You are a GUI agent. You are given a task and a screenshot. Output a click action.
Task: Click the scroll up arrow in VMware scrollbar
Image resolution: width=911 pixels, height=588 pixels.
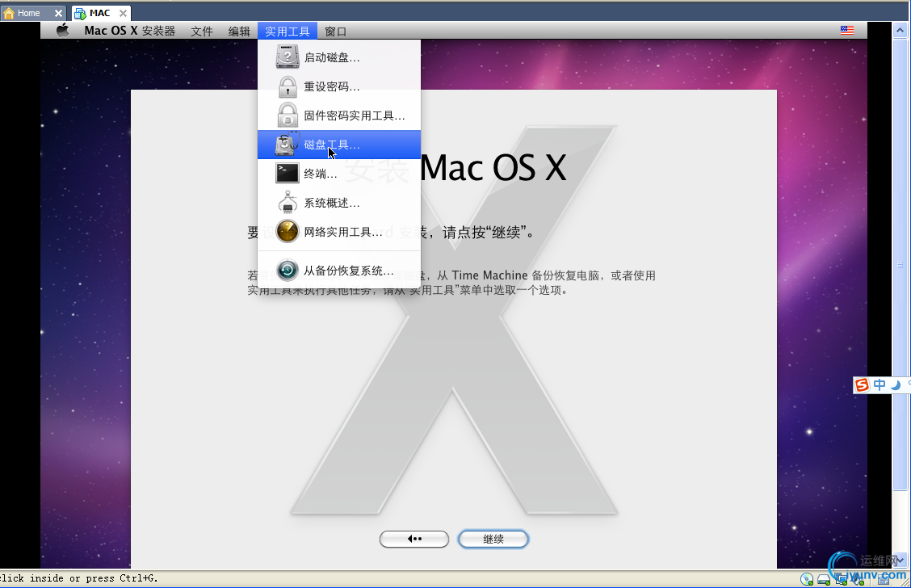pyautogui.click(x=901, y=30)
